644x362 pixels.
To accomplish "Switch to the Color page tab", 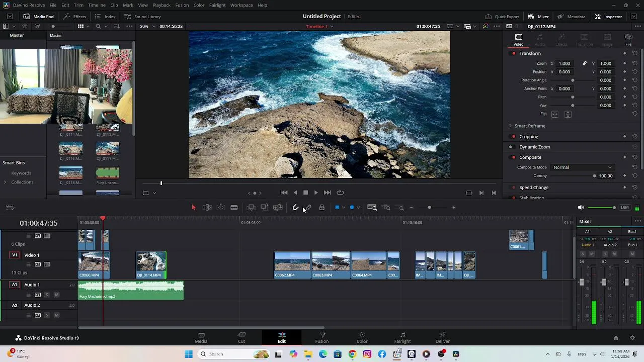I will point(362,337).
